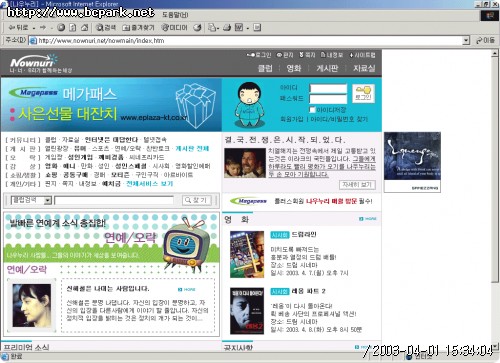Image resolution: width=500 pixels, height=363 pixels.
Task: Click the 레옹 파트 2 movie poster thumbnail
Action: [x=247, y=311]
